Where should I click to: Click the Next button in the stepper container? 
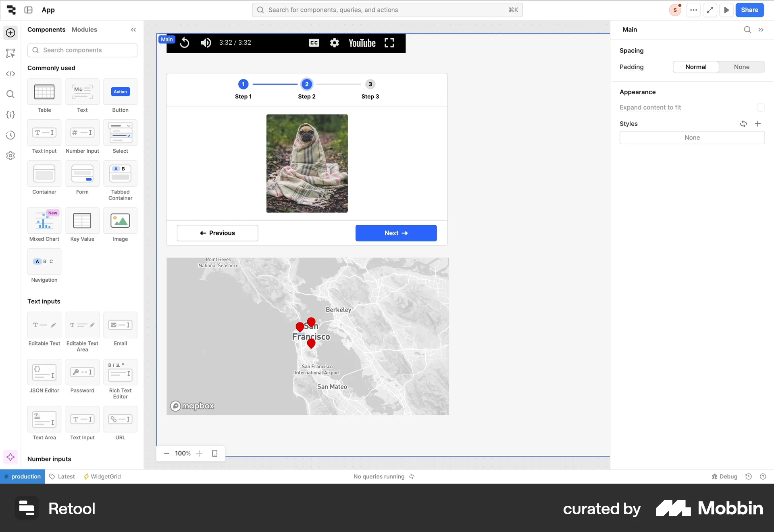click(396, 233)
